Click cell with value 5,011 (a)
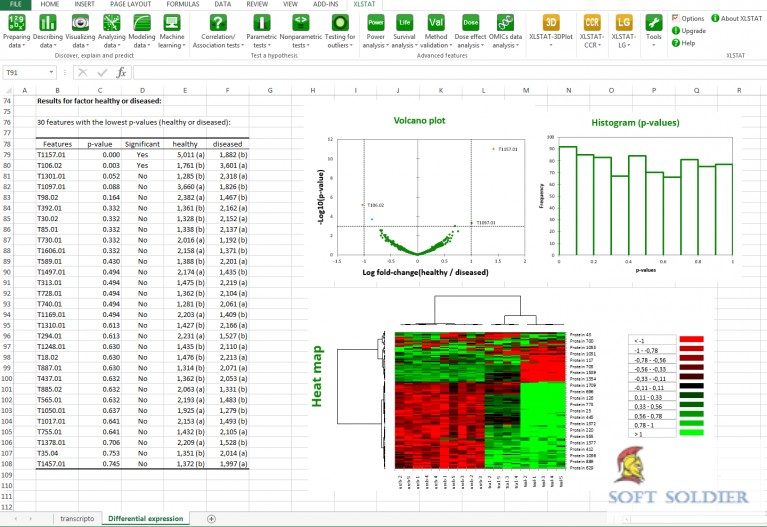 [x=185, y=155]
